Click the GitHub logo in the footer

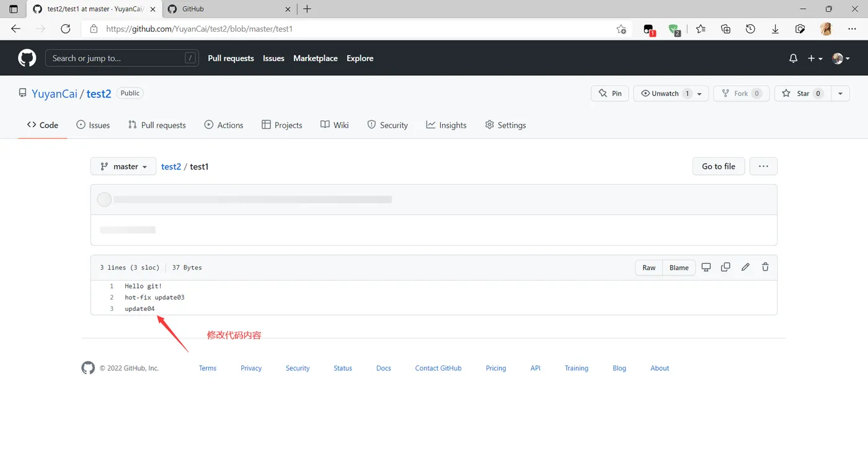pyautogui.click(x=88, y=368)
